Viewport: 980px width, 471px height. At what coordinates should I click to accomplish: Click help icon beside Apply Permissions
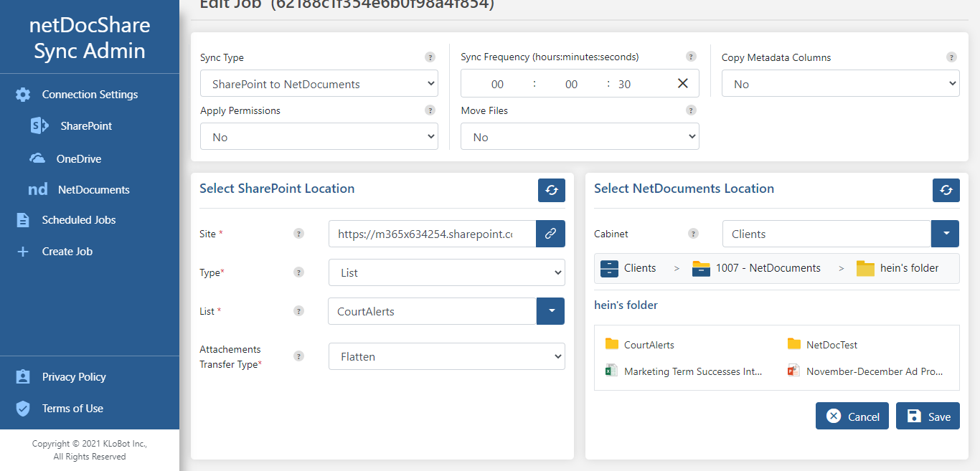pyautogui.click(x=430, y=110)
